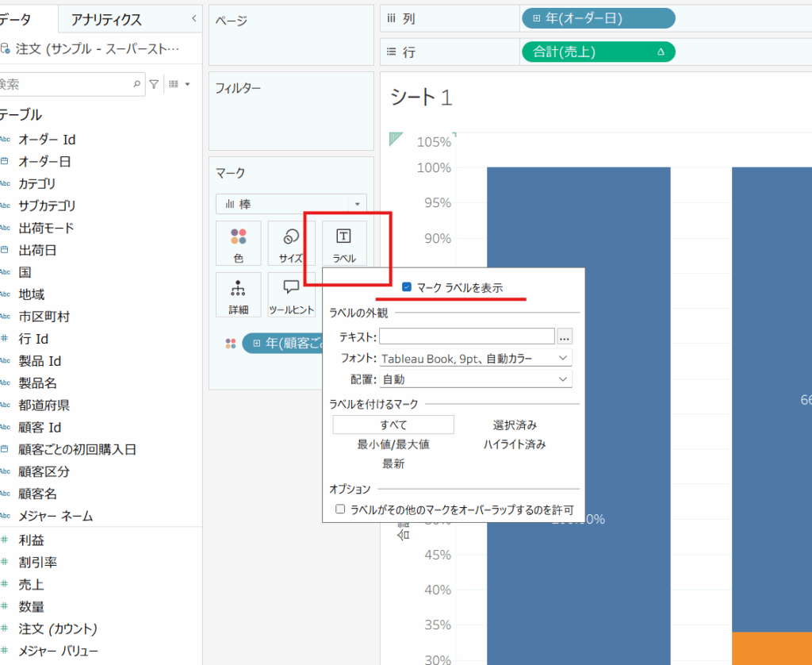Uncheck マーク ラベルを表示 checkbox
This screenshot has width=812, height=665.
pos(407,287)
